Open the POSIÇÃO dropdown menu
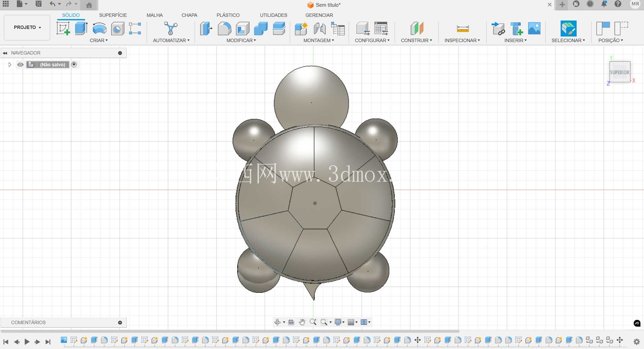 tap(611, 40)
